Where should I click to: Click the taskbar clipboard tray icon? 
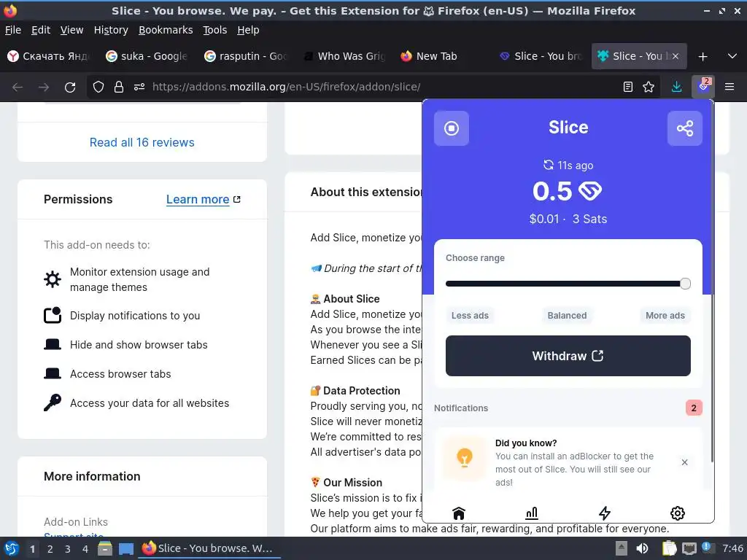pos(670,548)
